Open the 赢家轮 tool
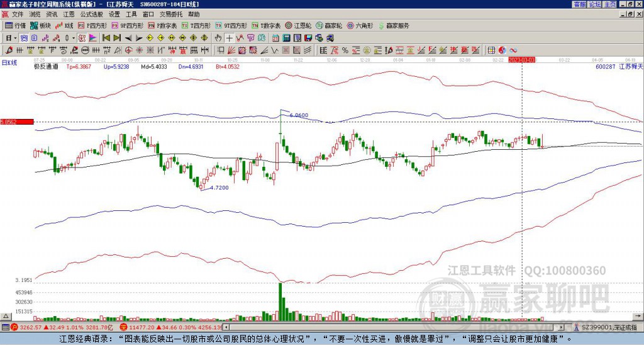 329,25
